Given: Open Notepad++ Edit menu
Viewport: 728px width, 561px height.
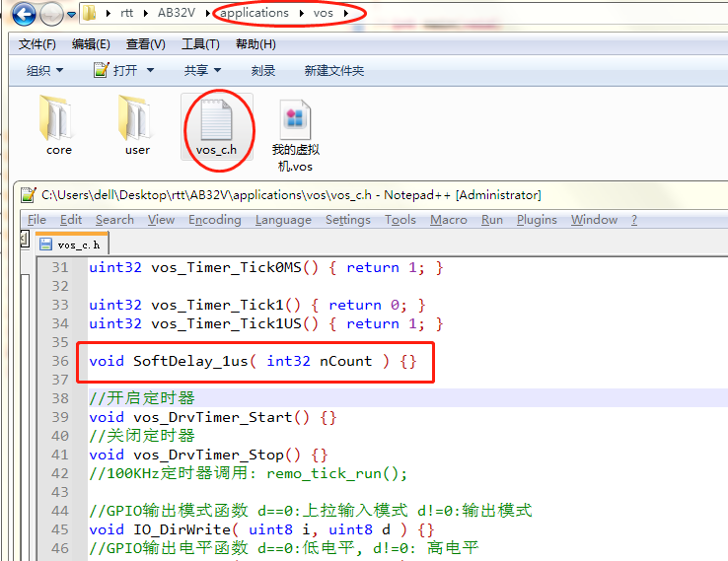Looking at the screenshot, I should coord(71,220).
